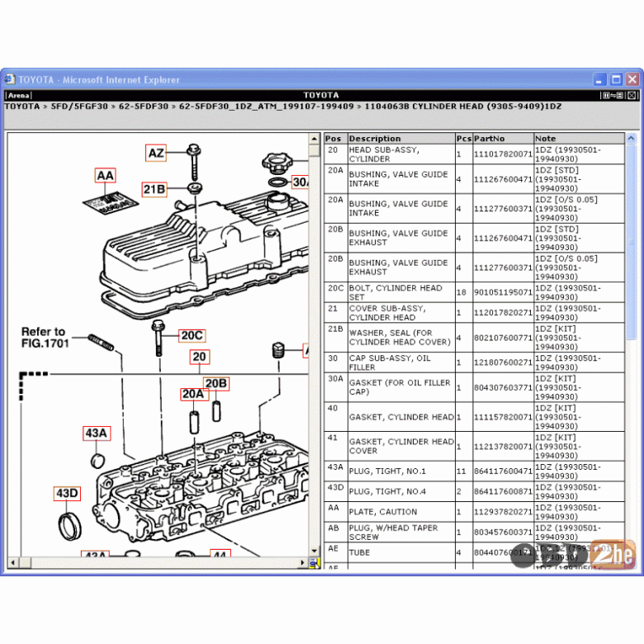Open the 62-5FDF30 breadcrumb link
Screen dimensions: 644x644
click(x=144, y=107)
